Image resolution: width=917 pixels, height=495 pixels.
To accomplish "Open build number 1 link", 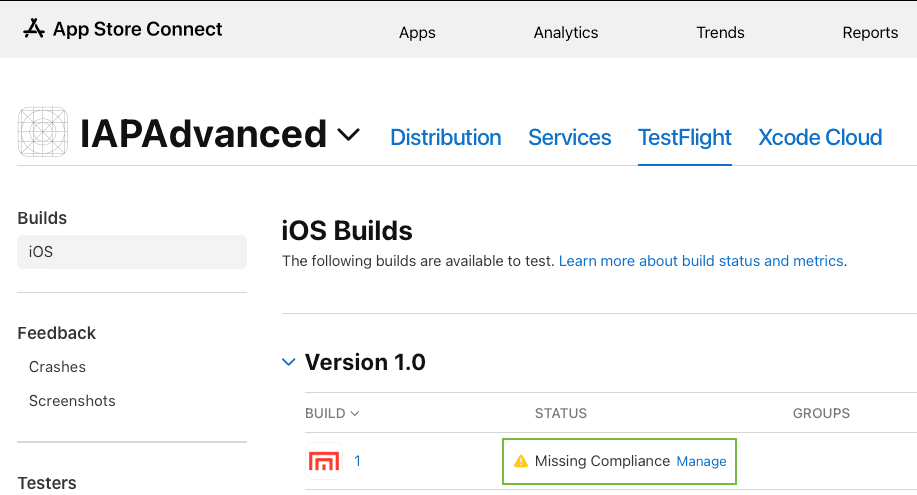I will tap(357, 461).
